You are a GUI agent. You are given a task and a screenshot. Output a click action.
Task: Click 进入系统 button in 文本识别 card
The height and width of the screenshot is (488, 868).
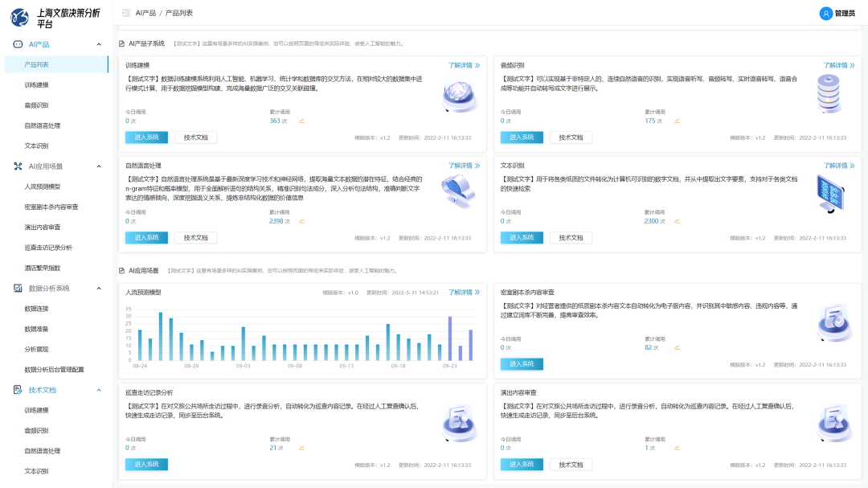522,237
